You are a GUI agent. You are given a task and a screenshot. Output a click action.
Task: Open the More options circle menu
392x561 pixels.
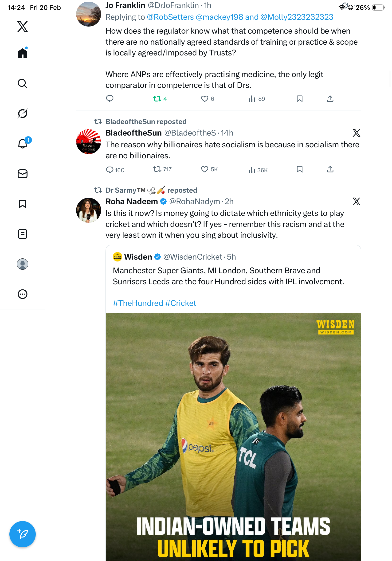(23, 294)
